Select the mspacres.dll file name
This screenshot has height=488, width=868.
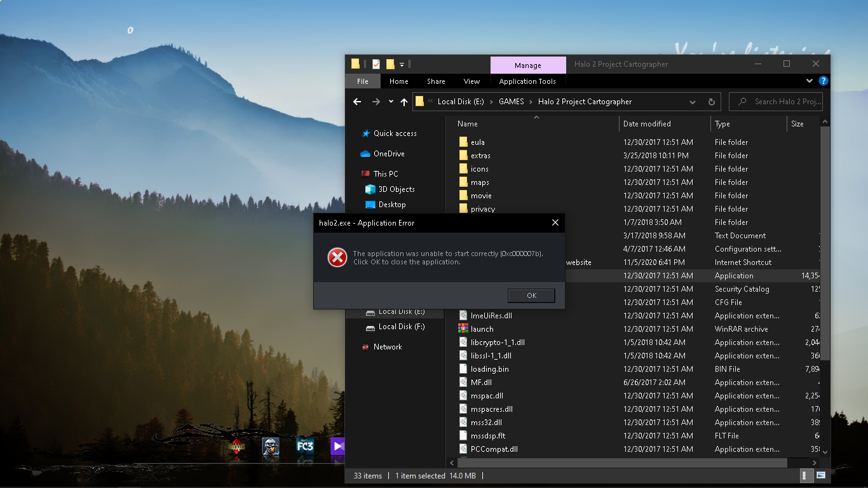coord(492,409)
